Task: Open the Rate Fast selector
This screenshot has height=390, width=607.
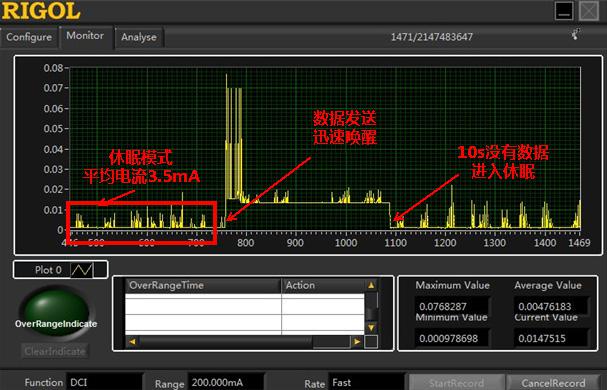Action: (x=366, y=382)
